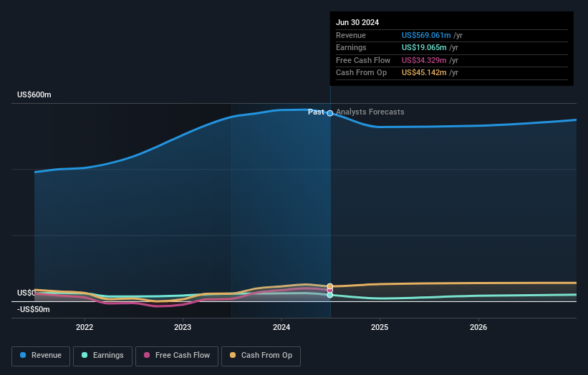Click the US$19.065m earnings value
This screenshot has height=375, width=588.
tap(424, 47)
